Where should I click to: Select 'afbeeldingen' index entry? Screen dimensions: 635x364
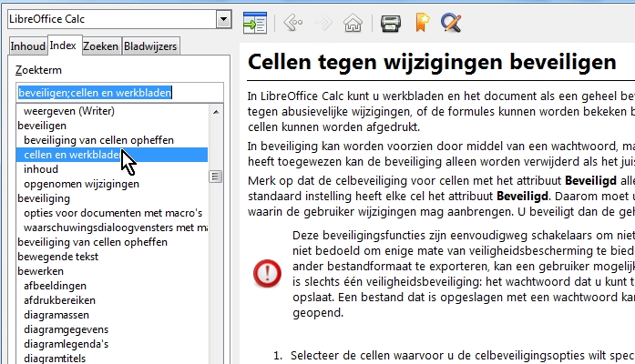[55, 286]
